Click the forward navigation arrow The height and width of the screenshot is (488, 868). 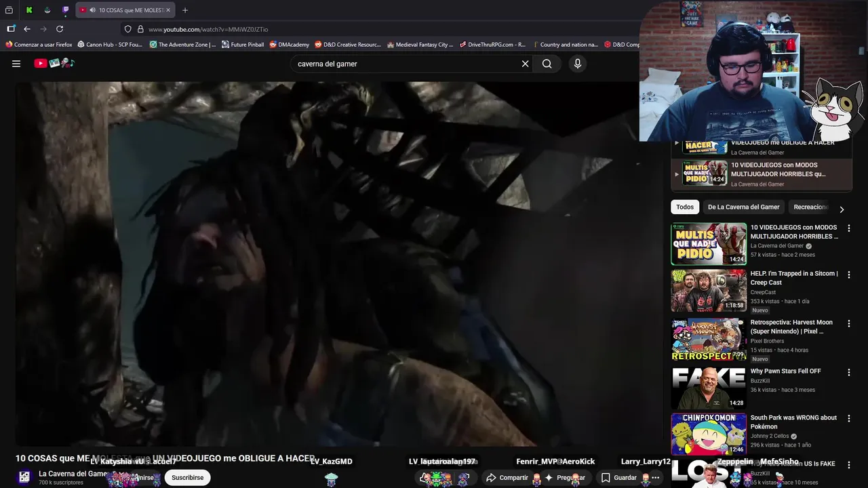[x=43, y=29]
